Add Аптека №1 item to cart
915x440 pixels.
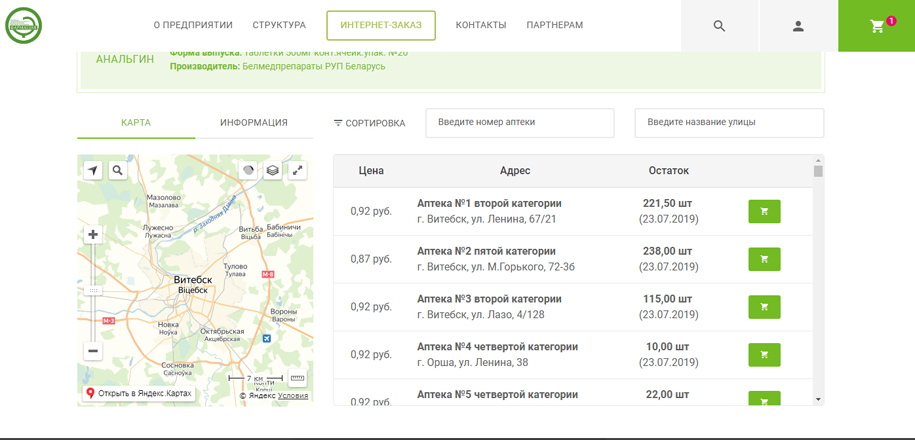(x=764, y=211)
